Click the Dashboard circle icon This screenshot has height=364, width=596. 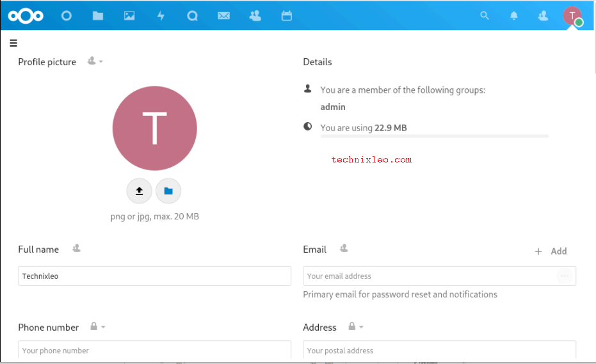tap(67, 16)
